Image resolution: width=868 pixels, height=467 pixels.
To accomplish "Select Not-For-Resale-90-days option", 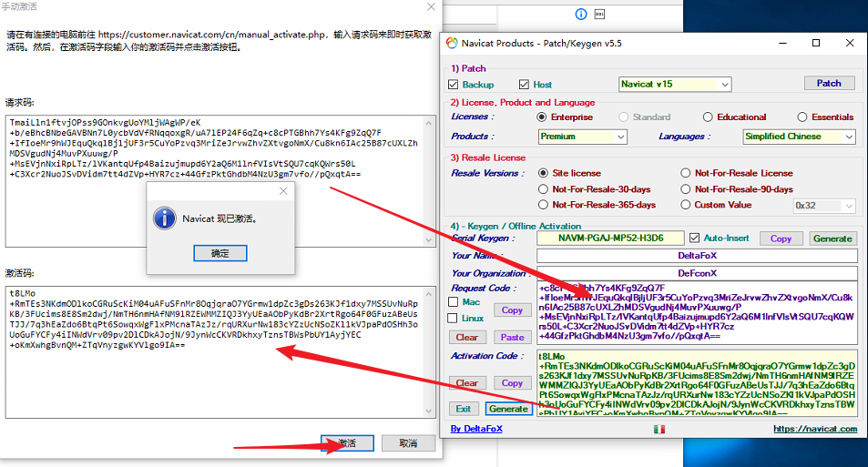I will 685,188.
